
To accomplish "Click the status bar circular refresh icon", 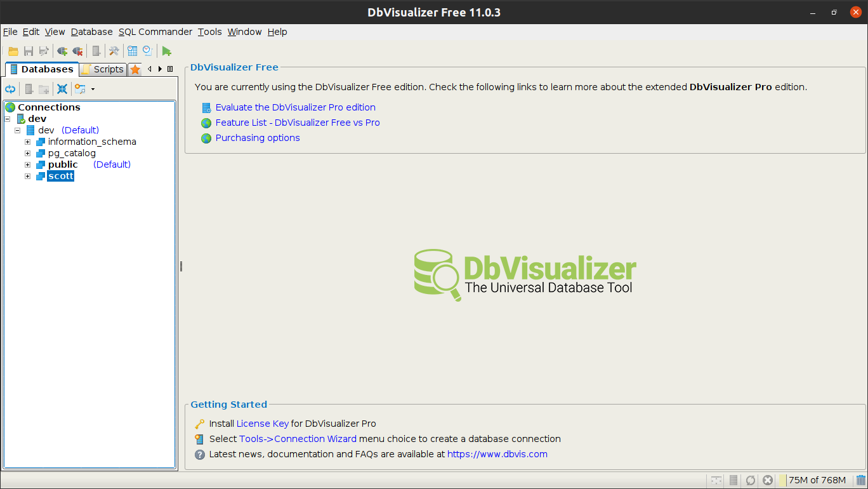I will click(x=751, y=480).
